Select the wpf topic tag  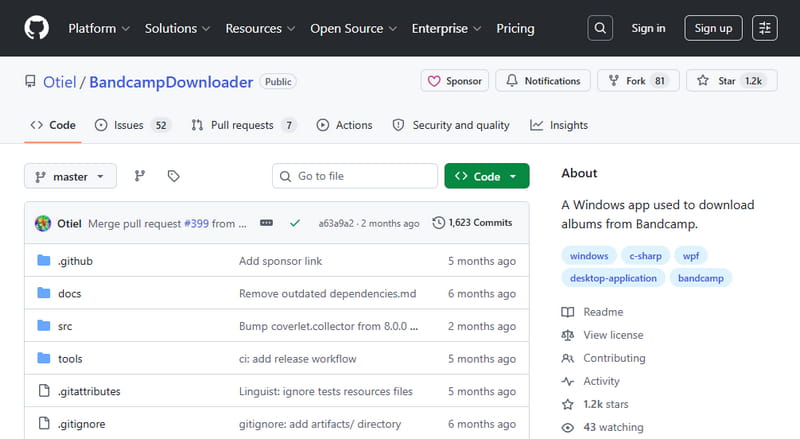coord(691,256)
